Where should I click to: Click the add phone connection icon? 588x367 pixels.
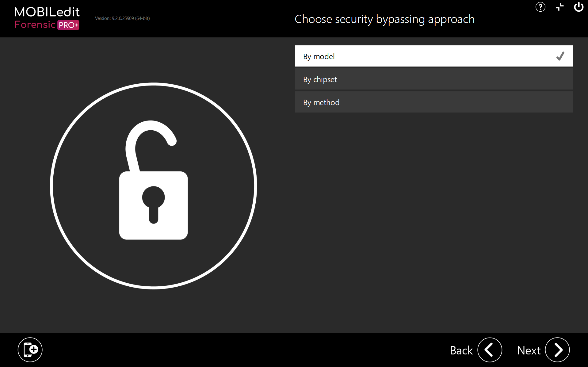tap(30, 350)
